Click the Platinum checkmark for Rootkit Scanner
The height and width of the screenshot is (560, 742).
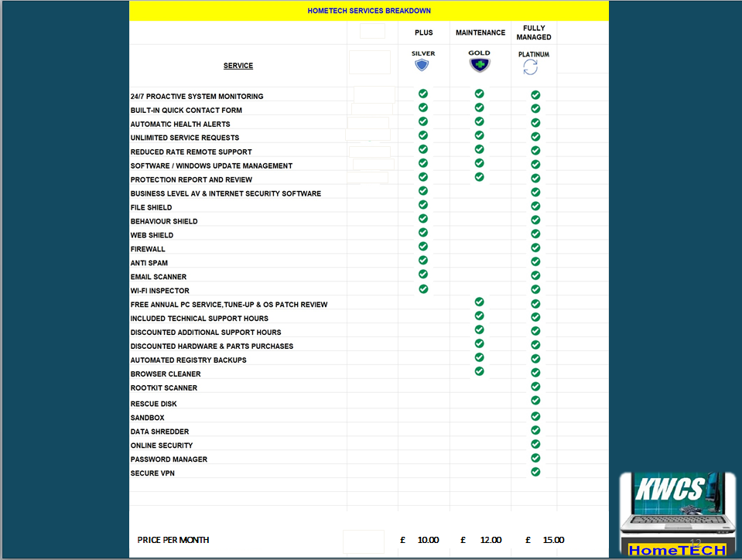coord(535,387)
